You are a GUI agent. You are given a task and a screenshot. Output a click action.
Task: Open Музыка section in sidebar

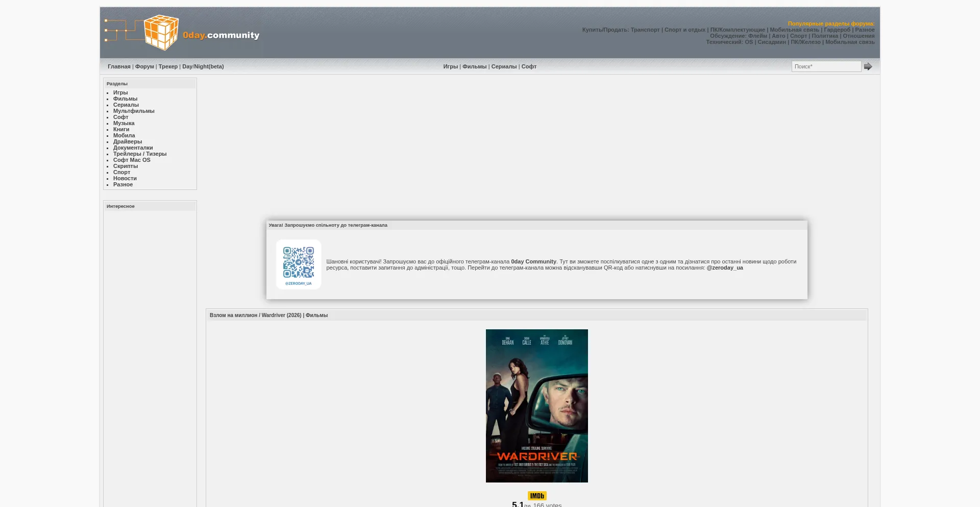124,123
